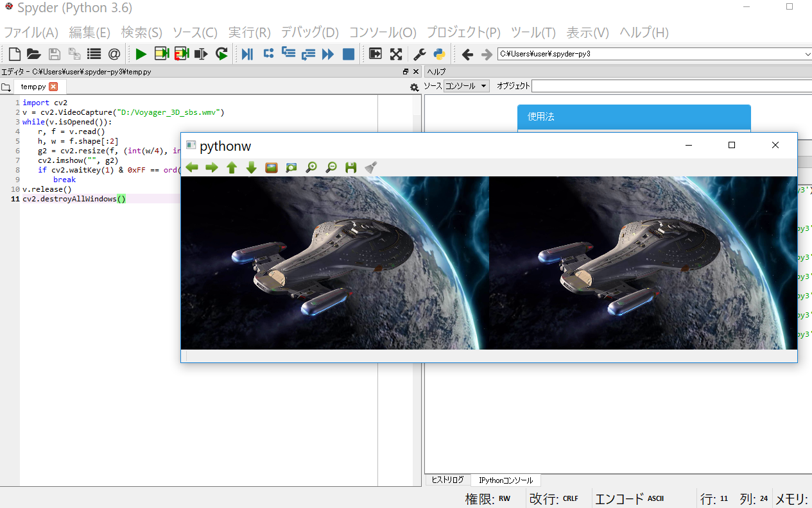
Task: Run current cell icon
Action: pos(161,55)
